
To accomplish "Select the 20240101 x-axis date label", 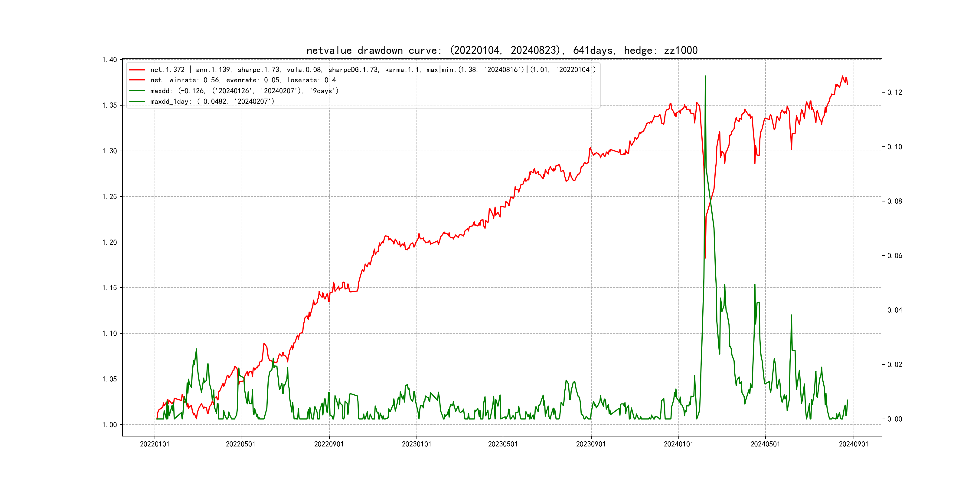I will tap(678, 444).
